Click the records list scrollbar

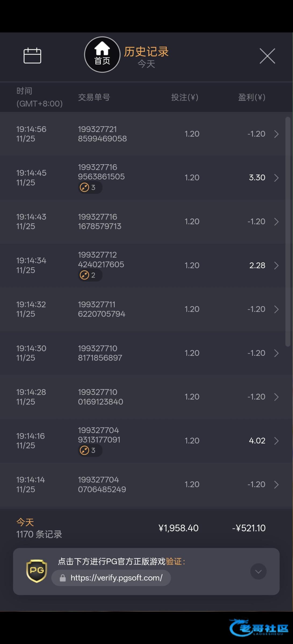tap(288, 231)
